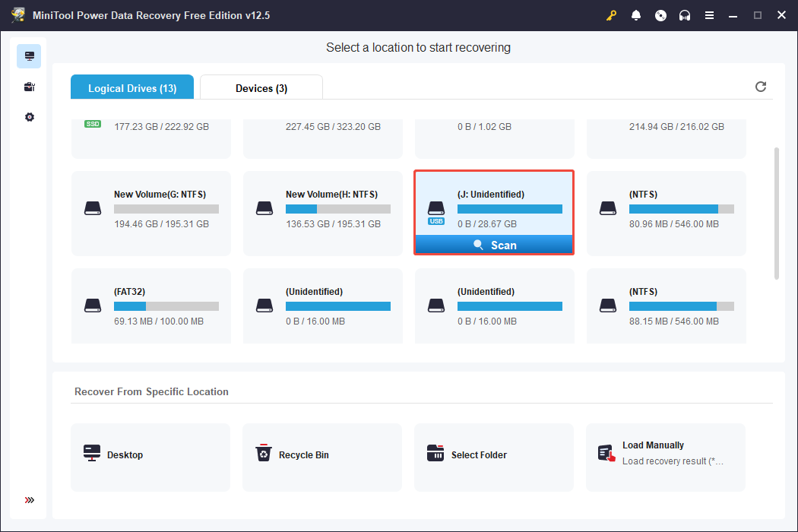Click the Recover From Specific Location heading

pos(151,391)
